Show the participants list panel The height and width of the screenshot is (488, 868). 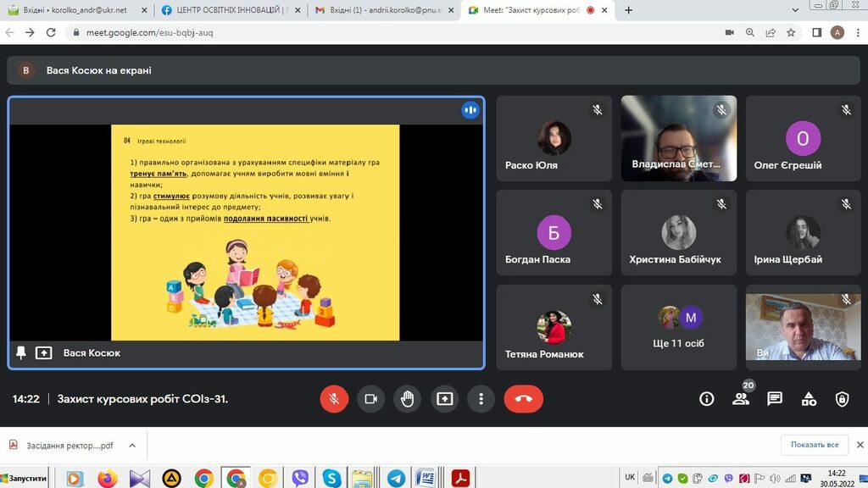tap(741, 399)
